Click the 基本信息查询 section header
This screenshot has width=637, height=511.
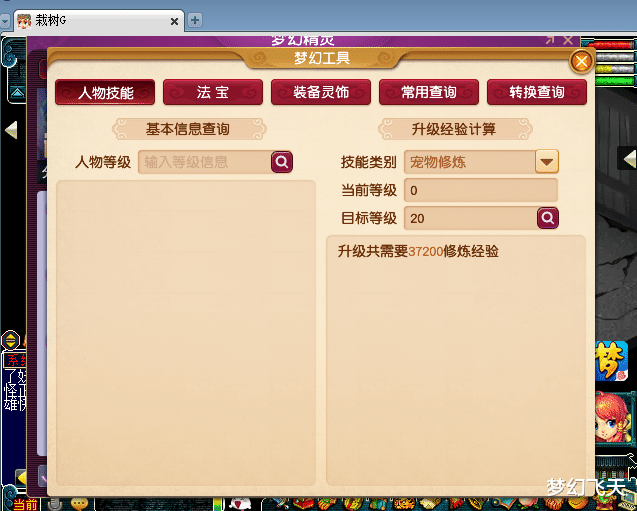(189, 129)
